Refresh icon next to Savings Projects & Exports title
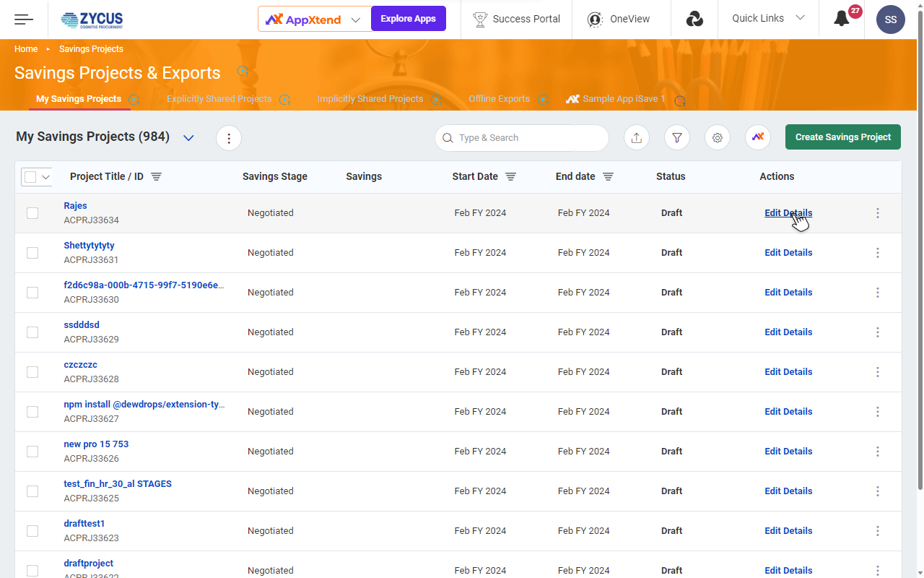The width and height of the screenshot is (924, 578). click(x=243, y=71)
